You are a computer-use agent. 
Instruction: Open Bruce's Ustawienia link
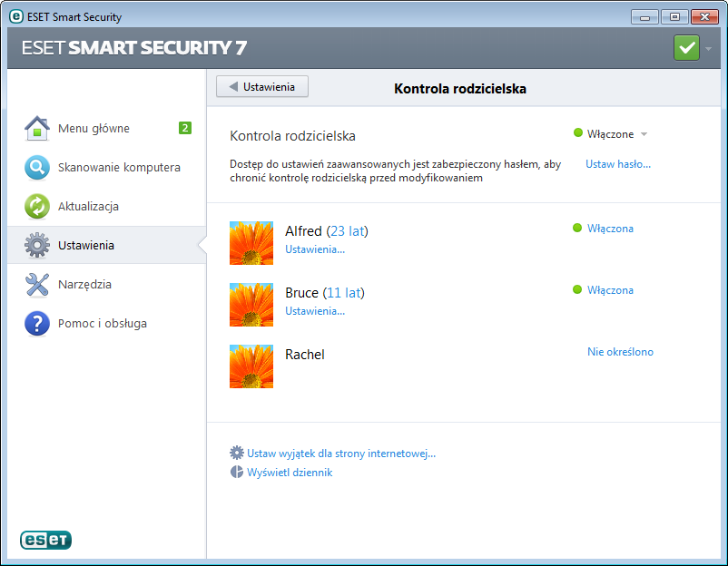click(315, 311)
